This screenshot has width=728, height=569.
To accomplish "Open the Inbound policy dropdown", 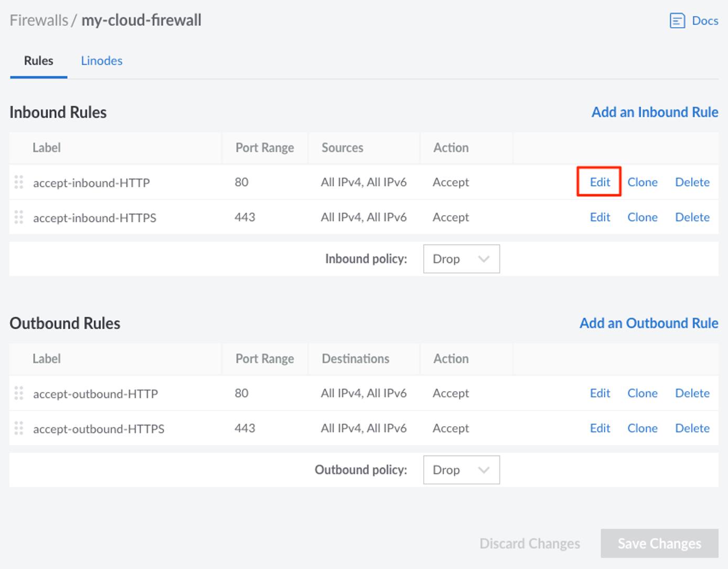I will pos(461,259).
